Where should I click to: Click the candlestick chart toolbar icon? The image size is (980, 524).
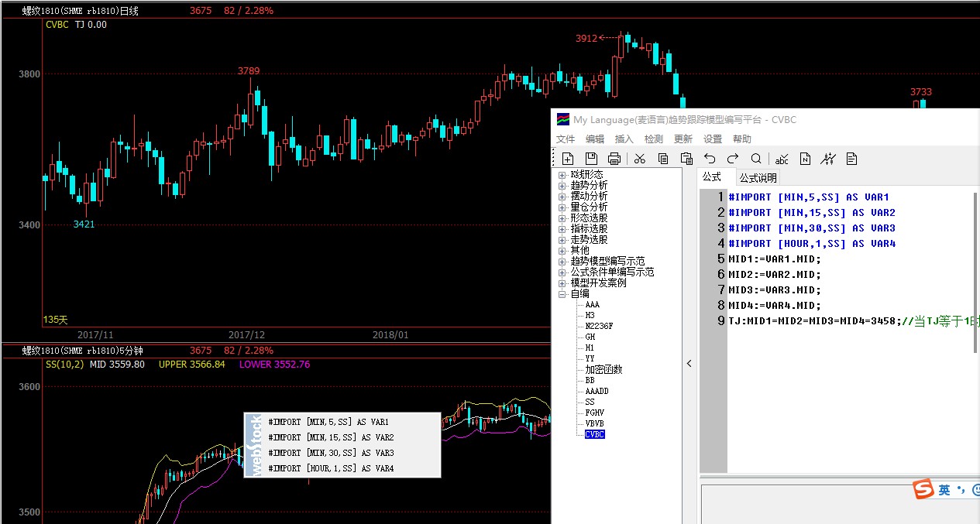coord(828,159)
